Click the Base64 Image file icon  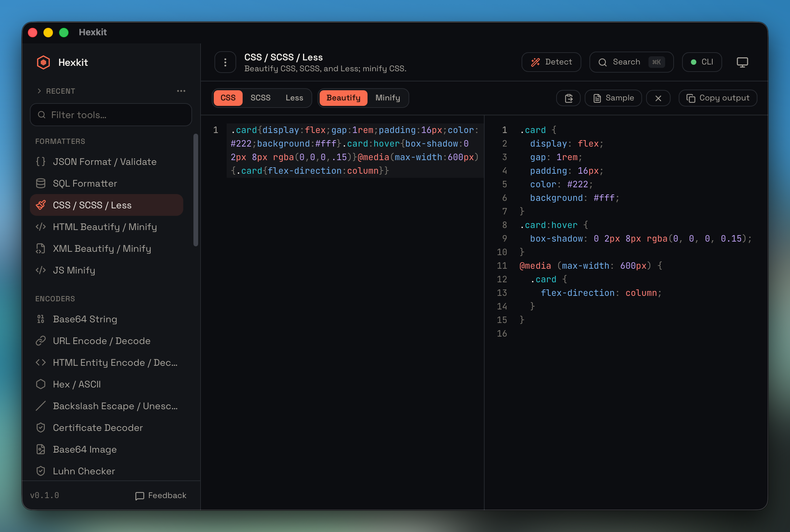(41, 450)
